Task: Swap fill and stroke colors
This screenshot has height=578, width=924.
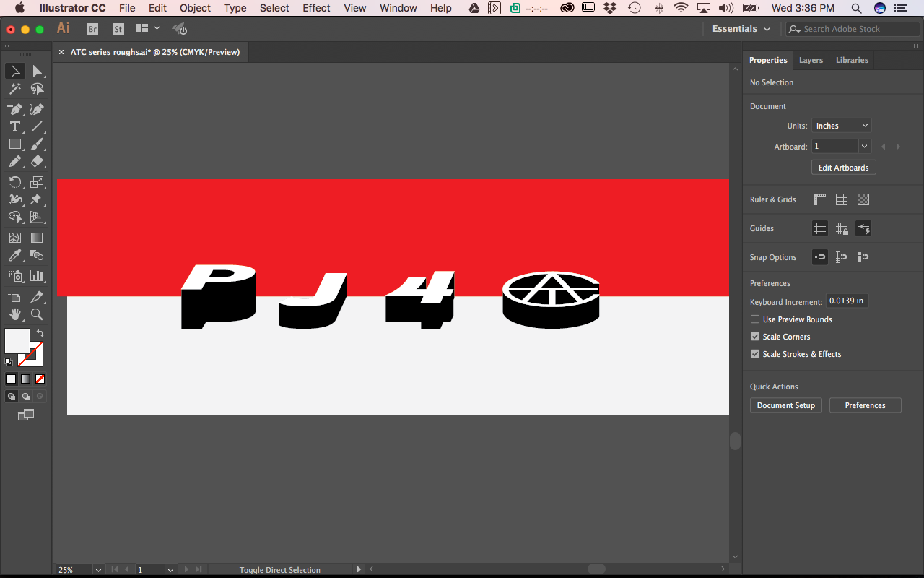Action: pyautogui.click(x=40, y=333)
